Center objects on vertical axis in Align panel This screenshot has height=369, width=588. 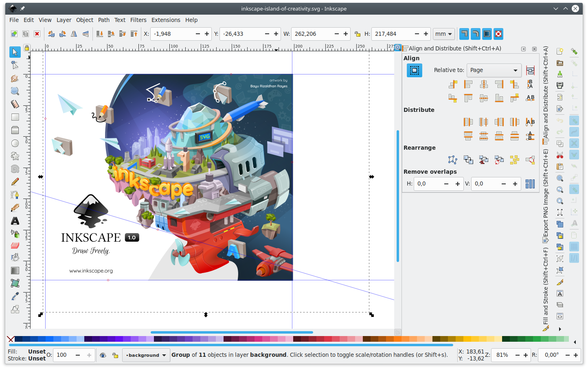tap(484, 84)
